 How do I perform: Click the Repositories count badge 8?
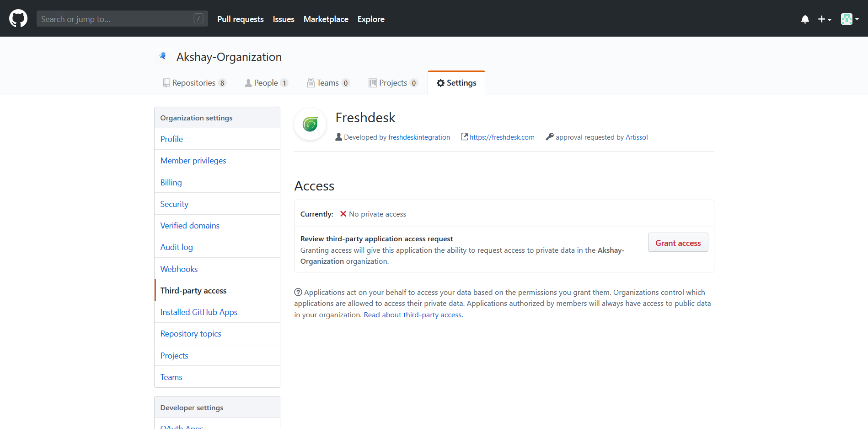point(222,83)
